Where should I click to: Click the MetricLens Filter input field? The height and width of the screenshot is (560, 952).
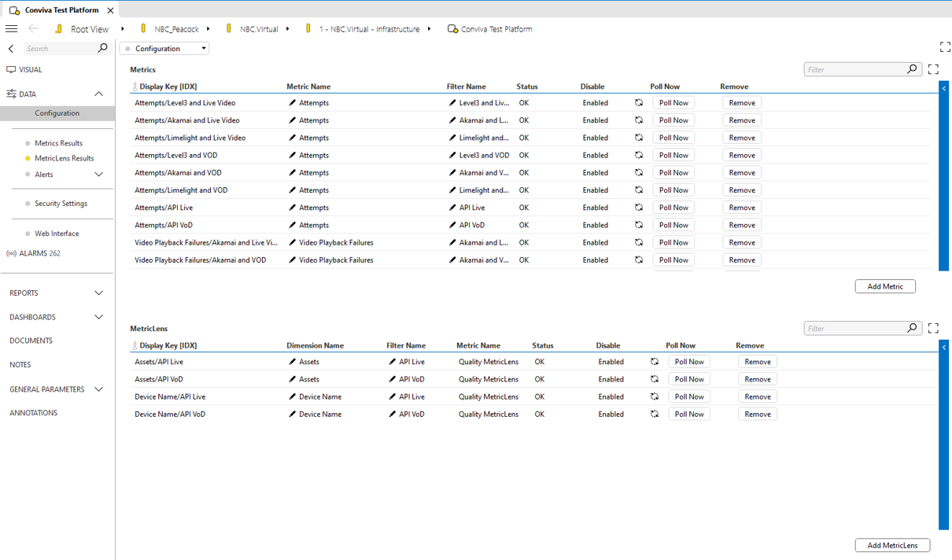(854, 328)
